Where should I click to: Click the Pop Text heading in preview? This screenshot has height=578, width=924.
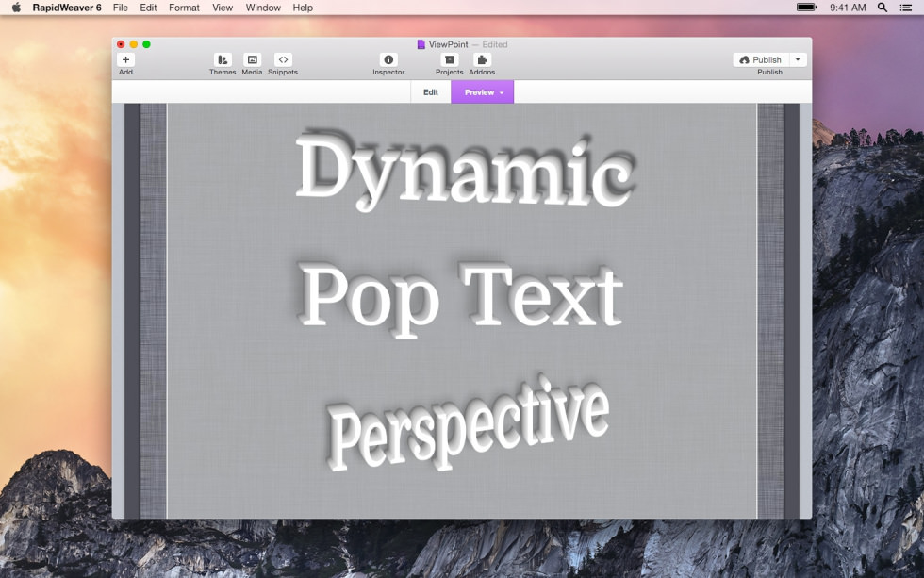[462, 299]
